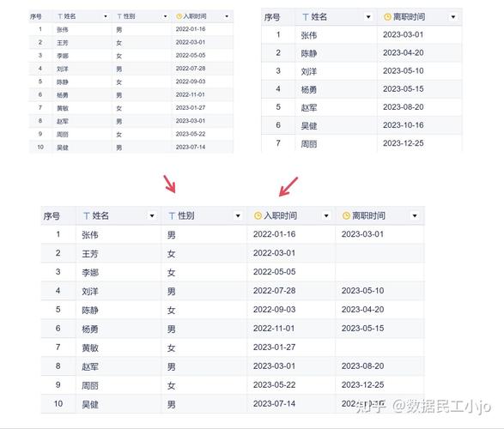Click text-type T icon beside 姓名, merged table

coord(86,215)
